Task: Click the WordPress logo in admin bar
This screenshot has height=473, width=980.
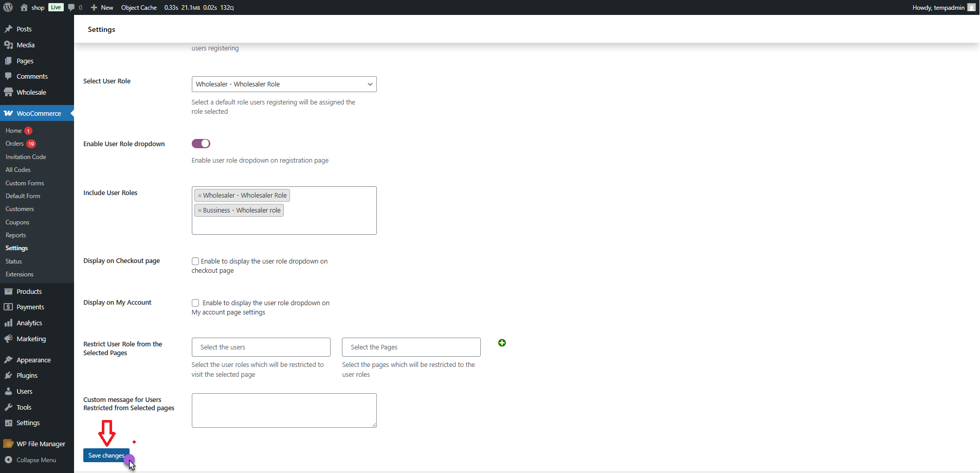Action: click(x=7, y=7)
